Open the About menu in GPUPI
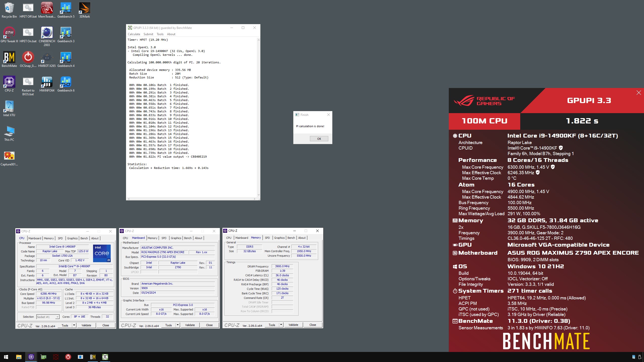Image resolution: width=644 pixels, height=362 pixels. pos(171,34)
